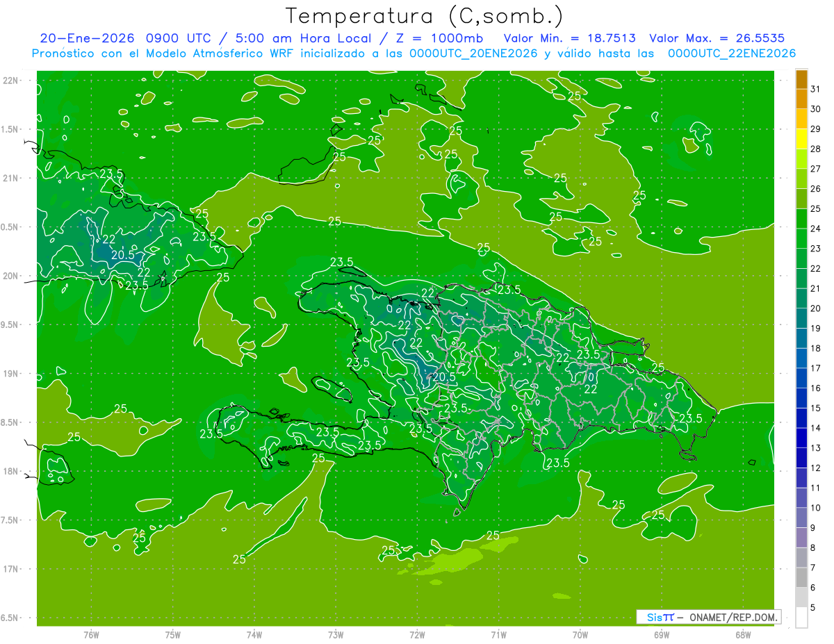The width and height of the screenshot is (834, 644).
Task: Click the legend scale value '28'
Action: click(816, 149)
